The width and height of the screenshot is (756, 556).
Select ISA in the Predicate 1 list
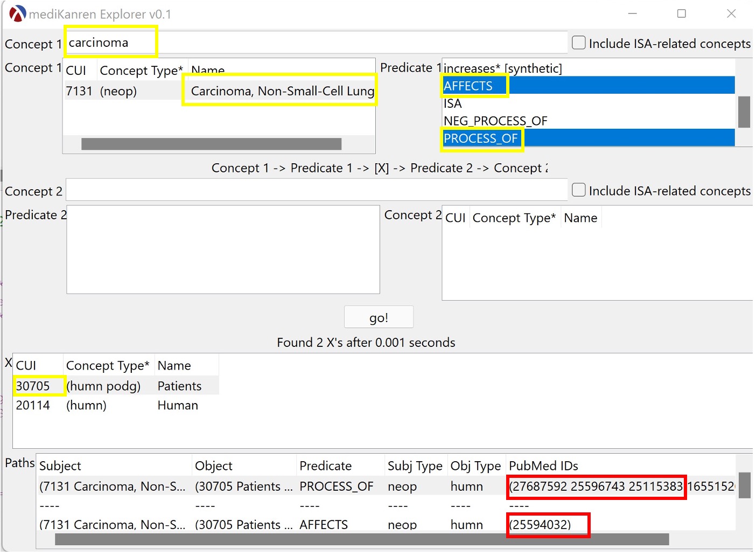click(x=453, y=103)
